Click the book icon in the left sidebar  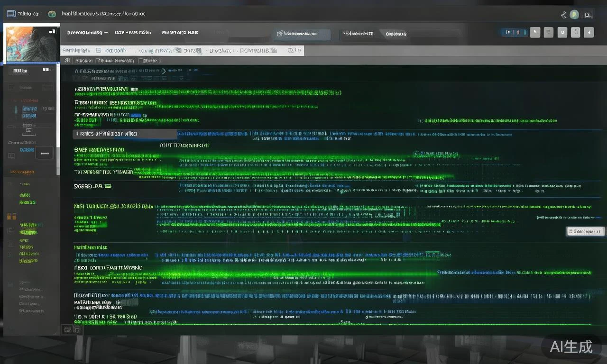point(11,156)
